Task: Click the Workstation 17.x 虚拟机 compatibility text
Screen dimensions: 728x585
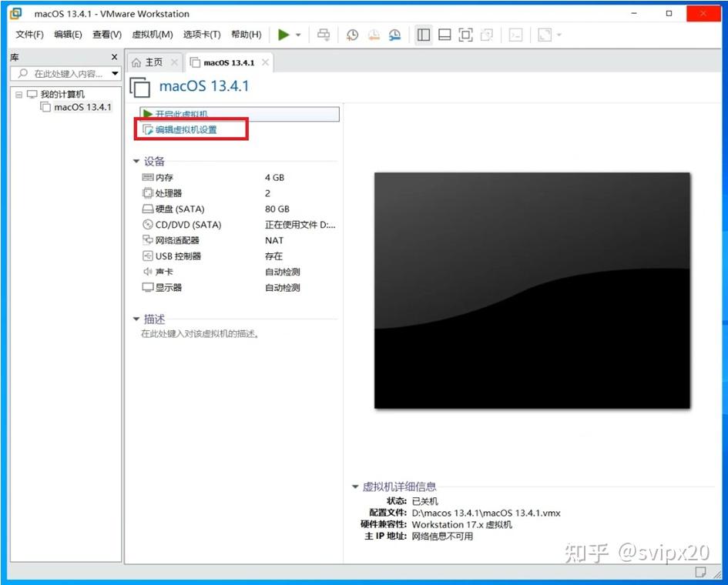Action: click(461, 525)
